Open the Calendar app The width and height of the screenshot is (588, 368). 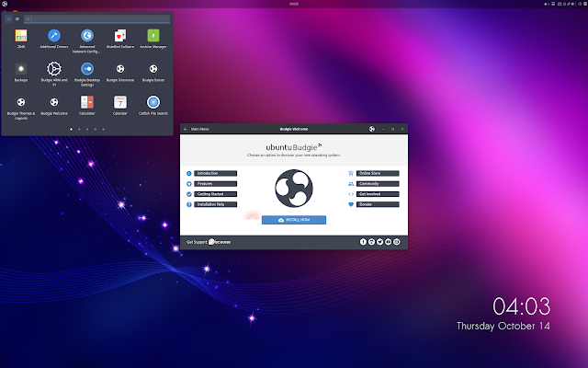(x=120, y=102)
